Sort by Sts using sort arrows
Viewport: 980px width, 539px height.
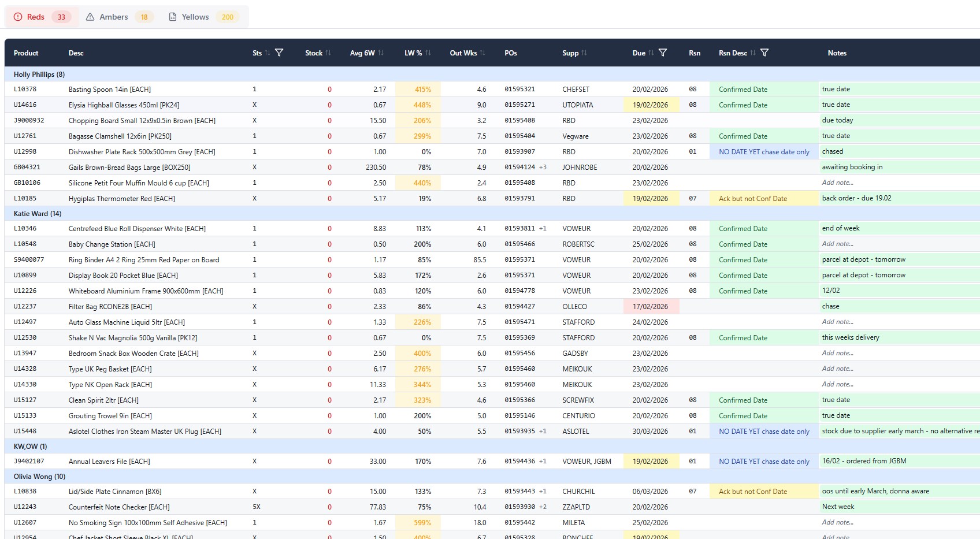(x=268, y=53)
